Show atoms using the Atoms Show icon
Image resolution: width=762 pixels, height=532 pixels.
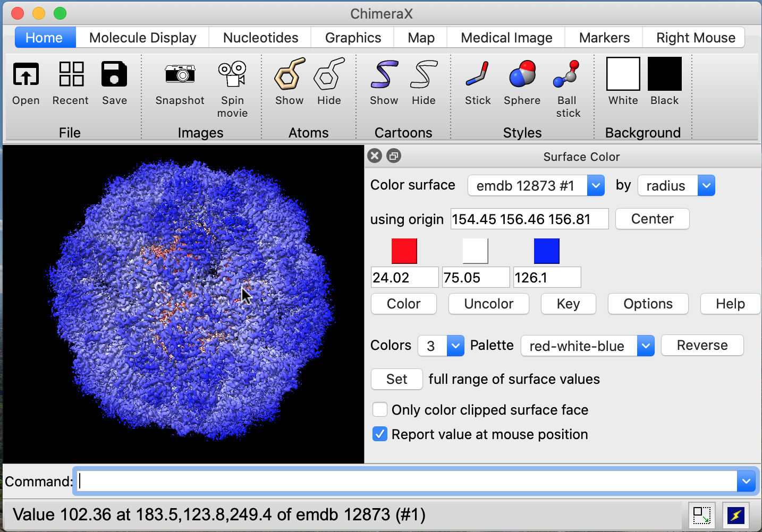(x=289, y=74)
